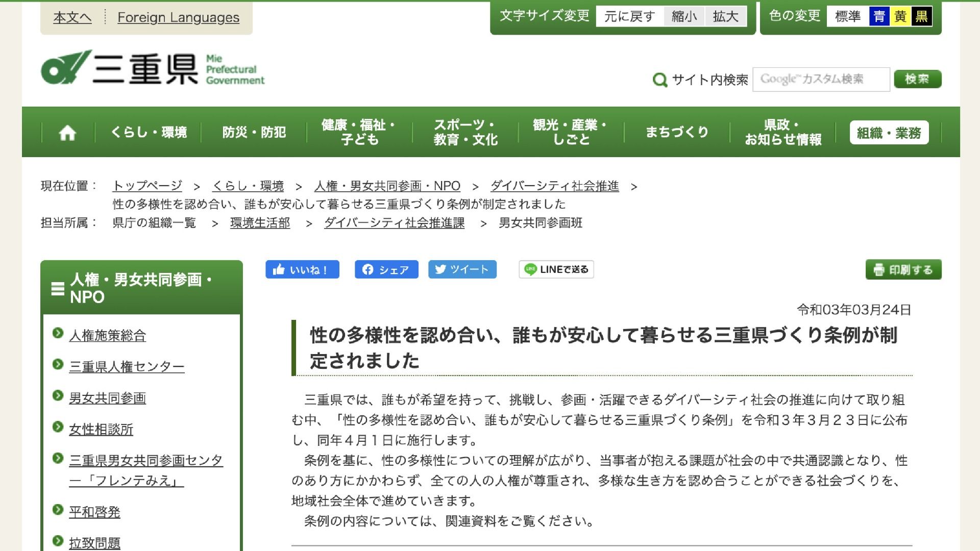The height and width of the screenshot is (551, 980).
Task: Expand the 人権・男女共同参画・NPO sidebar header
Action: [x=141, y=288]
